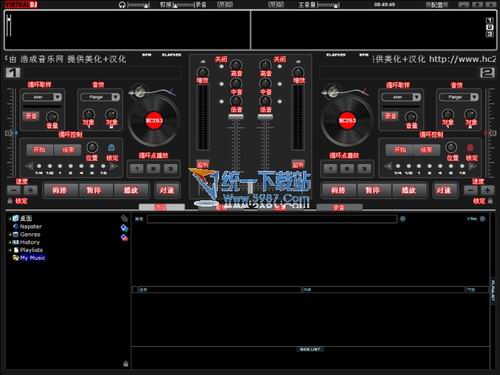500x375 pixels.
Task: Select My Music in folder tree
Action: pyautogui.click(x=32, y=258)
